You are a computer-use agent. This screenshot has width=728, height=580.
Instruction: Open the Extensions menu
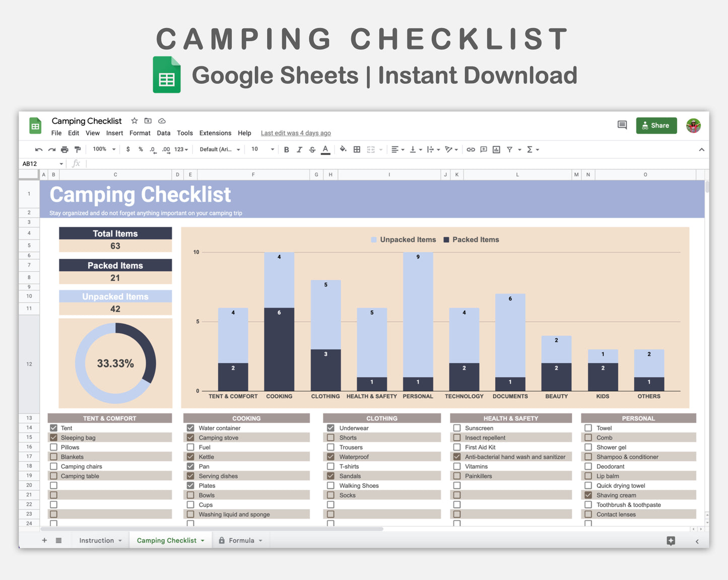[x=215, y=133]
